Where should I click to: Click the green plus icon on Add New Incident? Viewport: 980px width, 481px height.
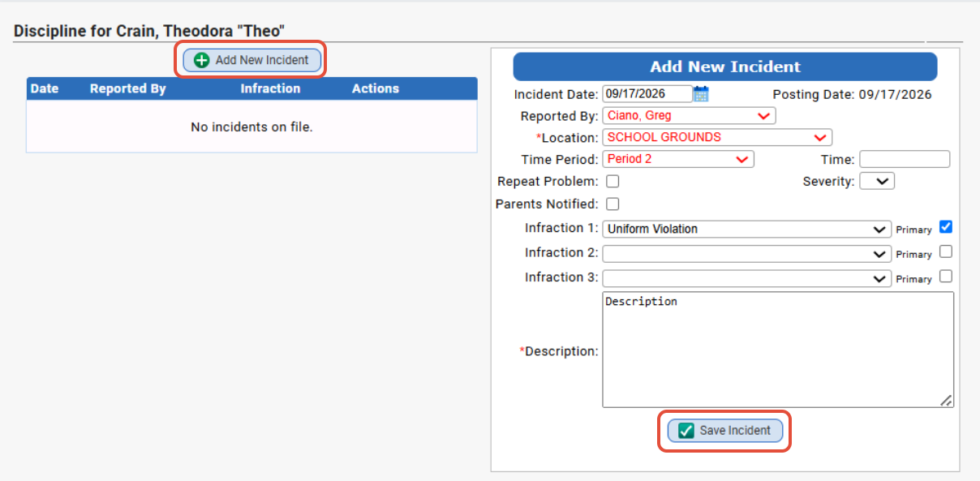pyautogui.click(x=202, y=60)
